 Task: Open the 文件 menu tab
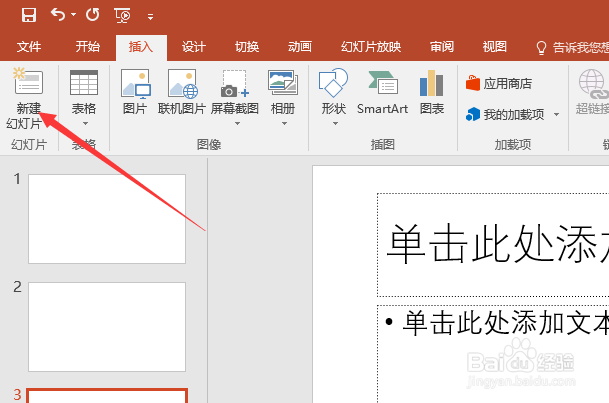[x=29, y=47]
